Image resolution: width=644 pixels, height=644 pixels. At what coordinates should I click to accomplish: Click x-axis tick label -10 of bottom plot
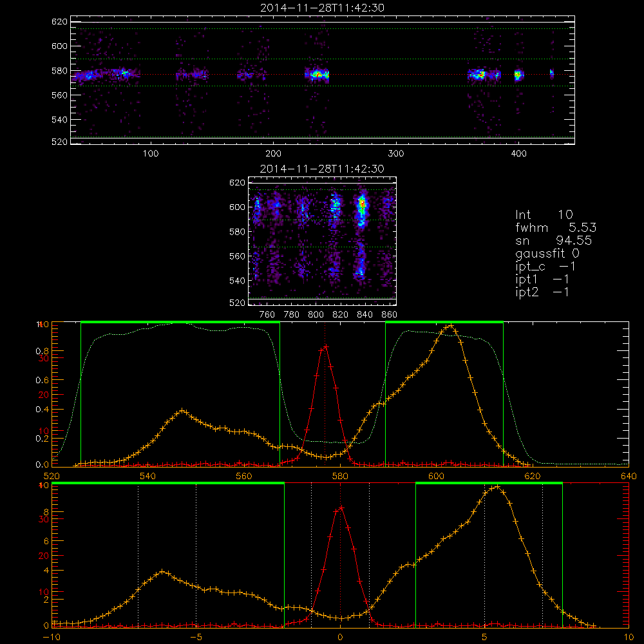(52, 637)
